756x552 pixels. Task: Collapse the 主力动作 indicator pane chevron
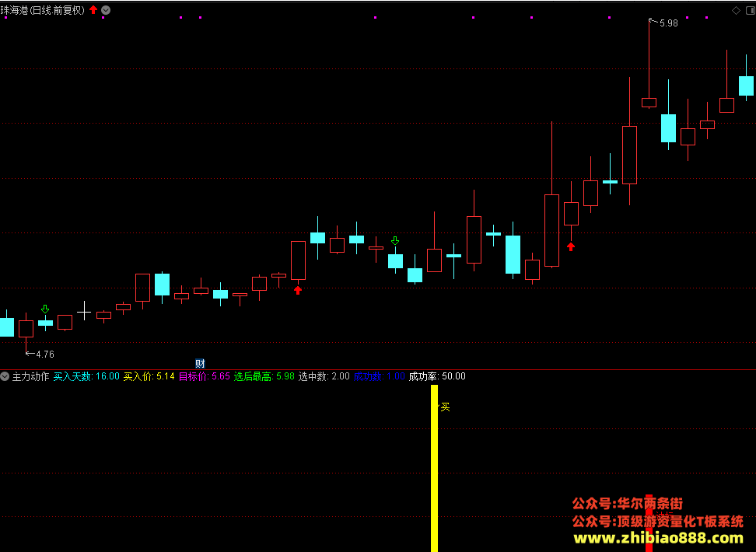5,376
